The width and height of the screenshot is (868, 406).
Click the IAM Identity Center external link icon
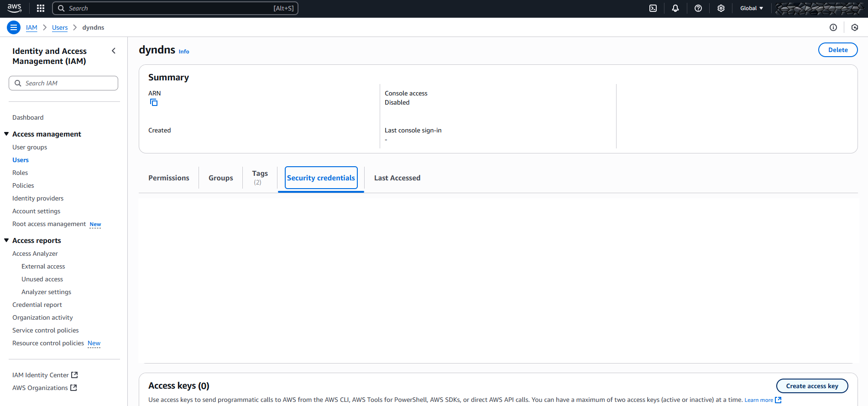(74, 375)
